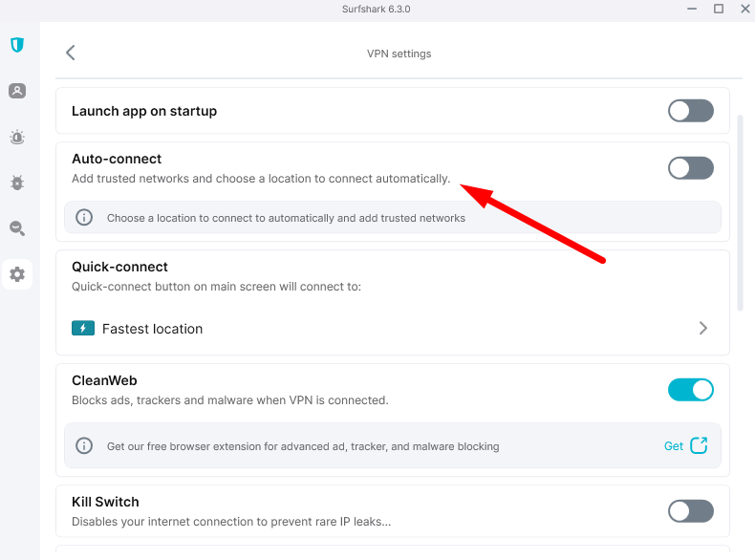Screen dimensions: 755x560
Task: Open the account profile icon in sidebar
Action: tap(17, 91)
